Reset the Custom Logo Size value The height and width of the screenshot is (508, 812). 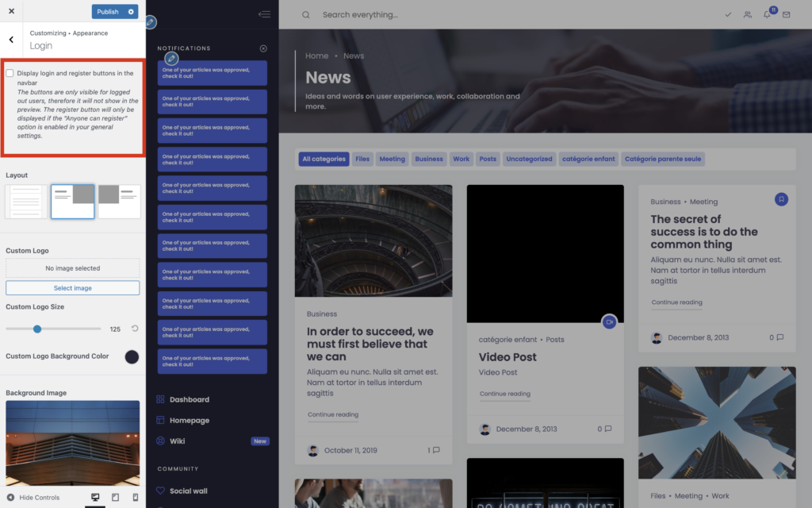click(x=135, y=329)
